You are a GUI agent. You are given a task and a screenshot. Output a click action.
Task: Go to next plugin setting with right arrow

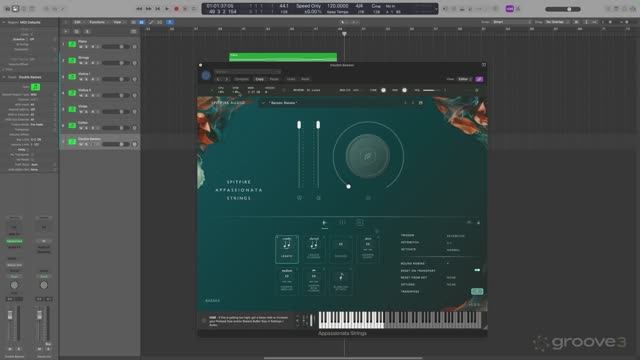227,79
